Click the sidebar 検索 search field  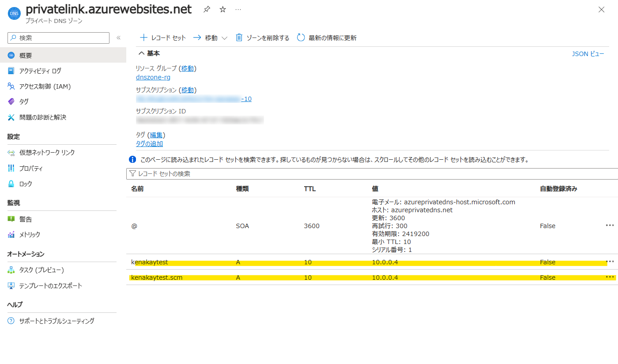(58, 38)
